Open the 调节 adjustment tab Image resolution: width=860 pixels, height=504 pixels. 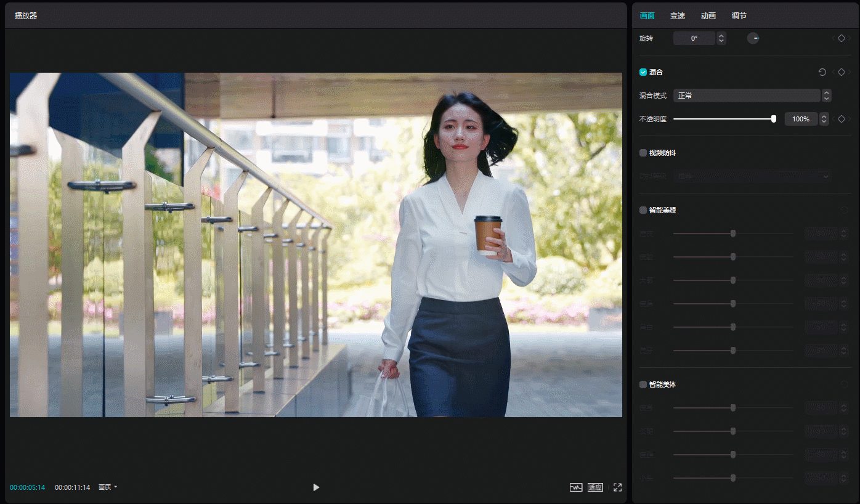[x=739, y=16]
